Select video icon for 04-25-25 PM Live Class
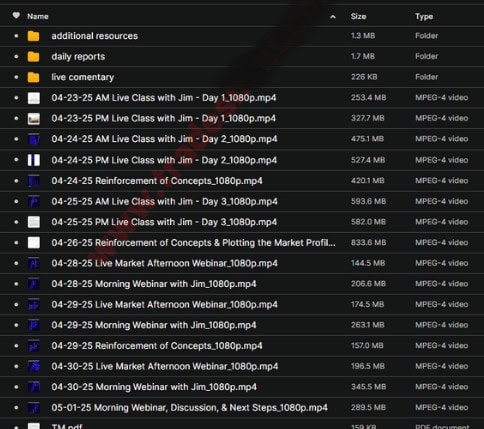The height and width of the screenshot is (429, 484). (x=34, y=222)
